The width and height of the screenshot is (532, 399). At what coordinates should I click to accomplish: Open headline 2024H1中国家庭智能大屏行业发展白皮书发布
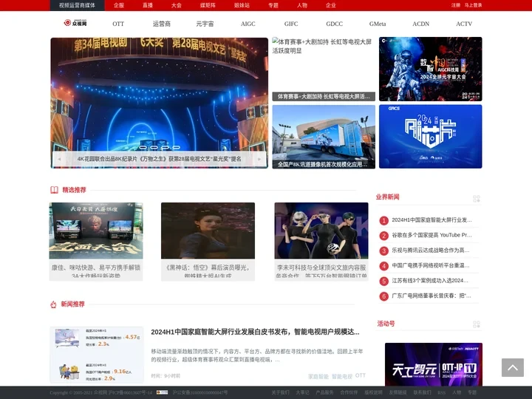(x=255, y=332)
